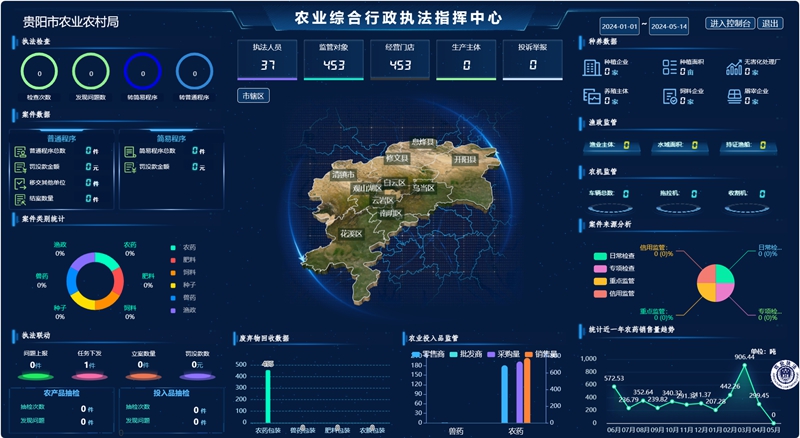Click the 养殖主体 icon
Image resolution: width=800 pixels, height=438 pixels.
tap(591, 95)
